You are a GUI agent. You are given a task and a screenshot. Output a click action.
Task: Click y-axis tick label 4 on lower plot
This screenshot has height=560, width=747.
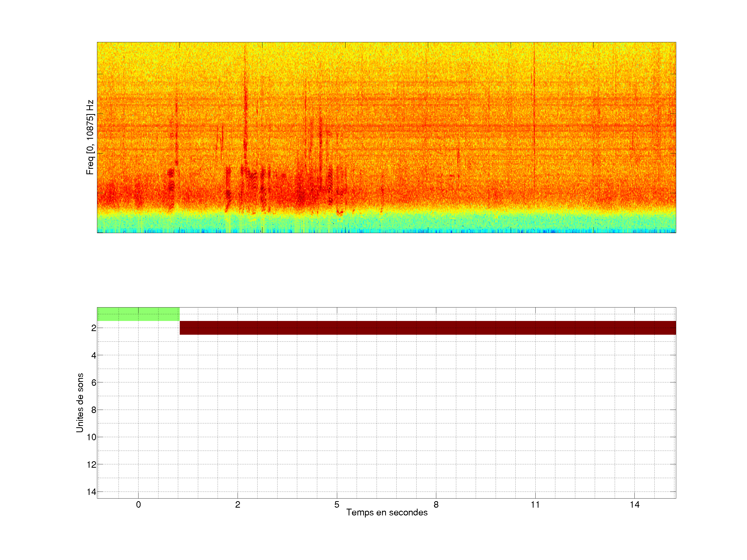tap(94, 355)
